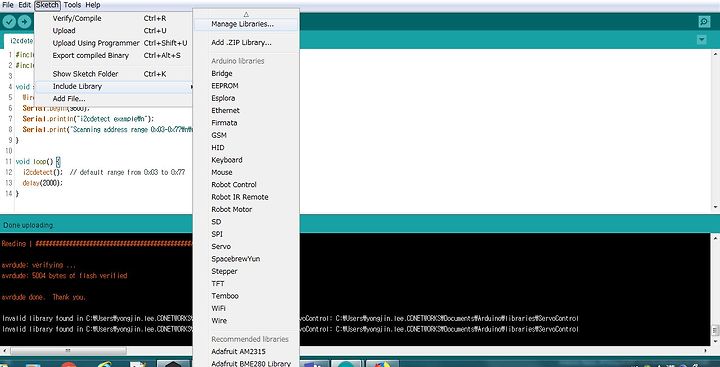Include the Robot Motor library
Viewport: 720px width, 367px height.
tap(246, 209)
